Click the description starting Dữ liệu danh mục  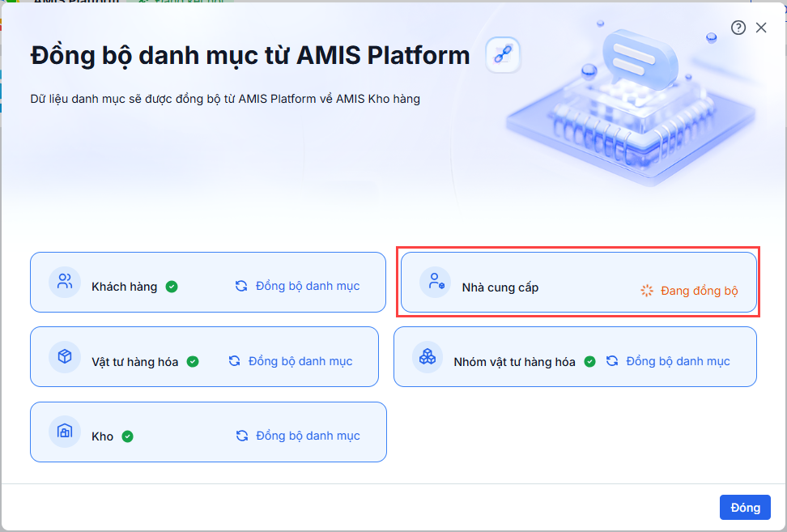point(225,99)
